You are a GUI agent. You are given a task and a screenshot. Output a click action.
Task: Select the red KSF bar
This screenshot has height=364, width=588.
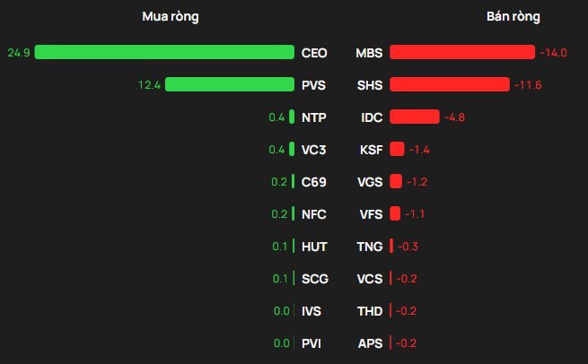pyautogui.click(x=397, y=149)
